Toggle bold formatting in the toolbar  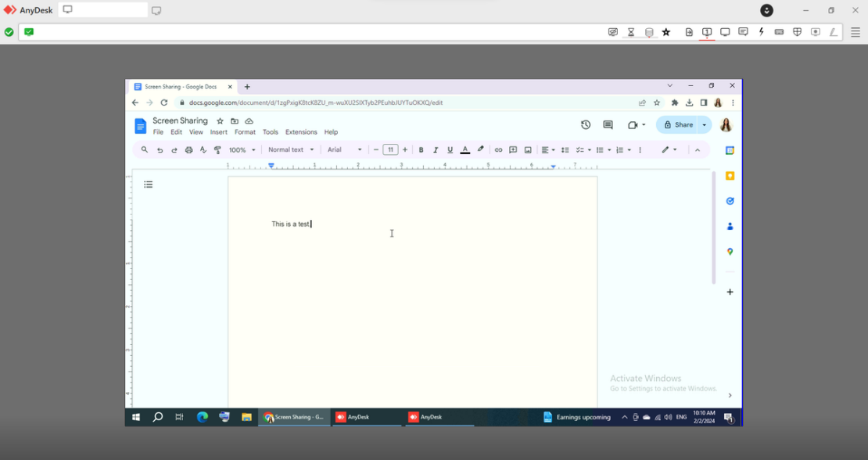[x=421, y=149]
